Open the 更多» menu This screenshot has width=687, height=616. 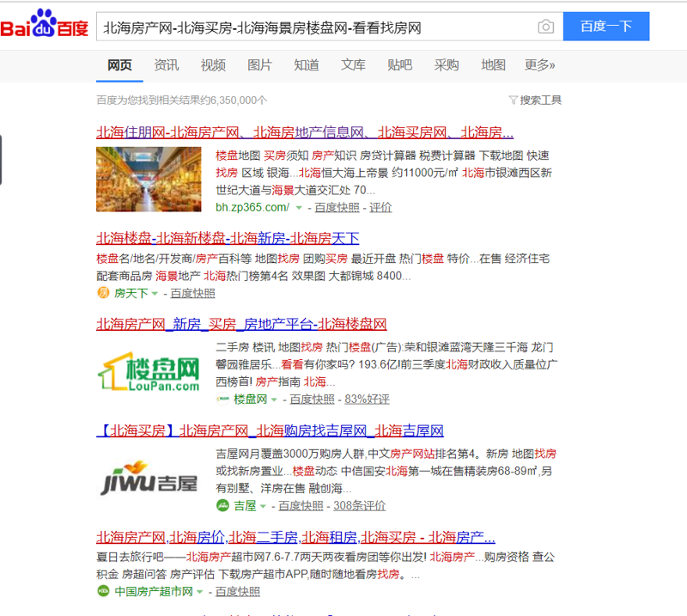click(539, 65)
